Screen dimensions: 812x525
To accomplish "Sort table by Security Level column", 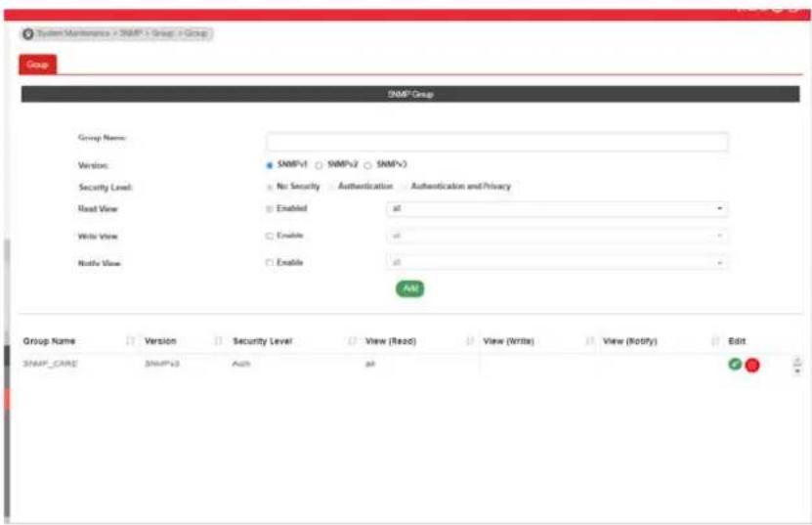I will coord(352,341).
